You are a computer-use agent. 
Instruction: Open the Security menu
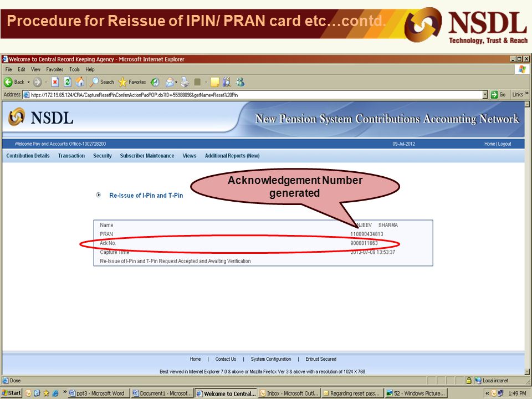click(x=103, y=156)
